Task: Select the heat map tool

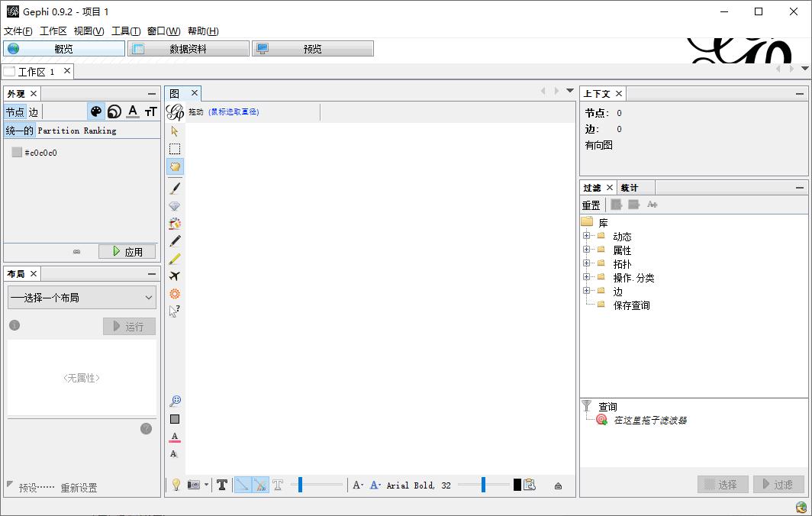Action: click(175, 294)
